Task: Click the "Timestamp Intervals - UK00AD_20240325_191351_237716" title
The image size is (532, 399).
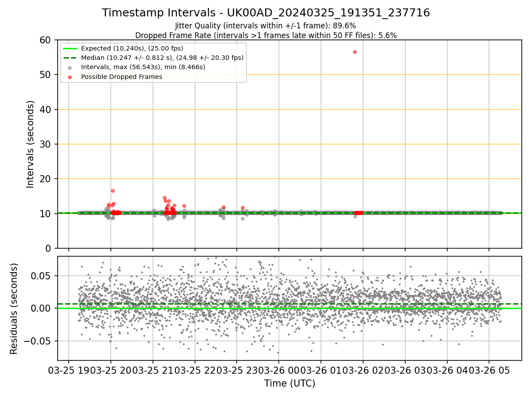Action: [x=266, y=13]
